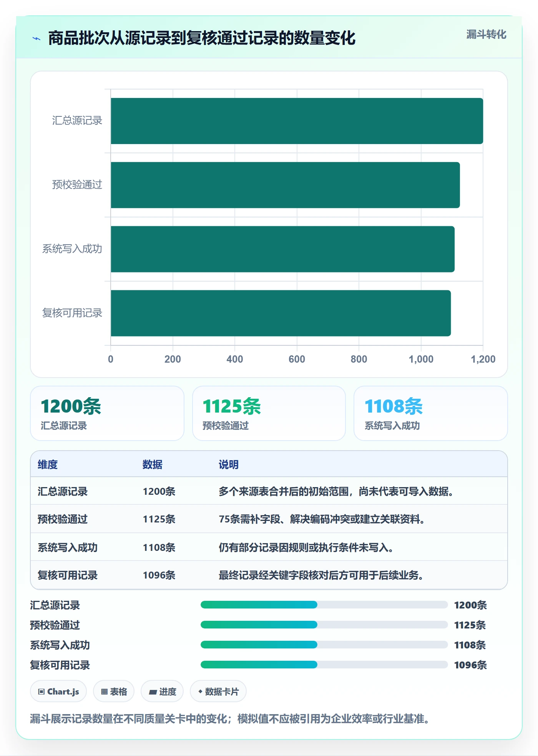This screenshot has height=756, width=538.
Task: Click the 1,000 tick on the x-axis
Action: coord(421,359)
